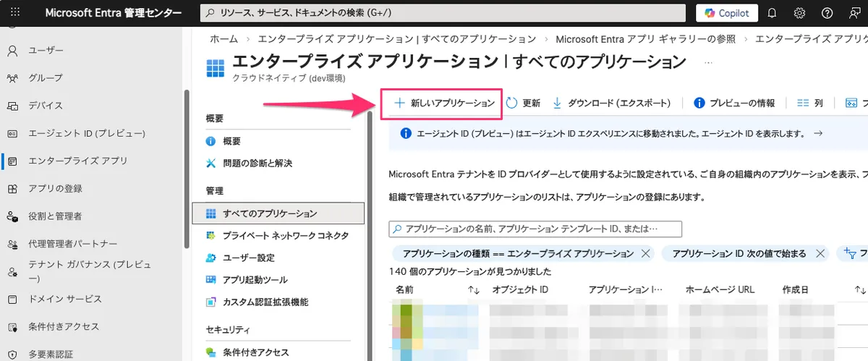Click プレビューの情報 button
The height and width of the screenshot is (361, 868).
point(734,103)
